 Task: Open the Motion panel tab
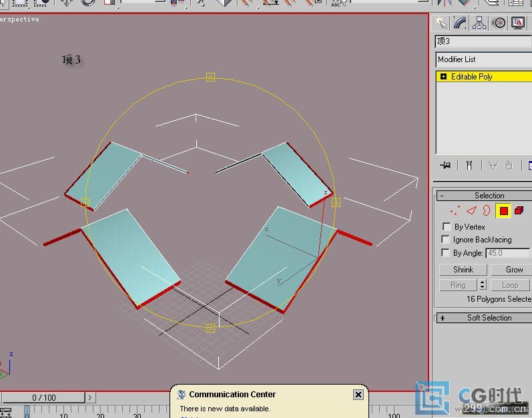pos(499,23)
